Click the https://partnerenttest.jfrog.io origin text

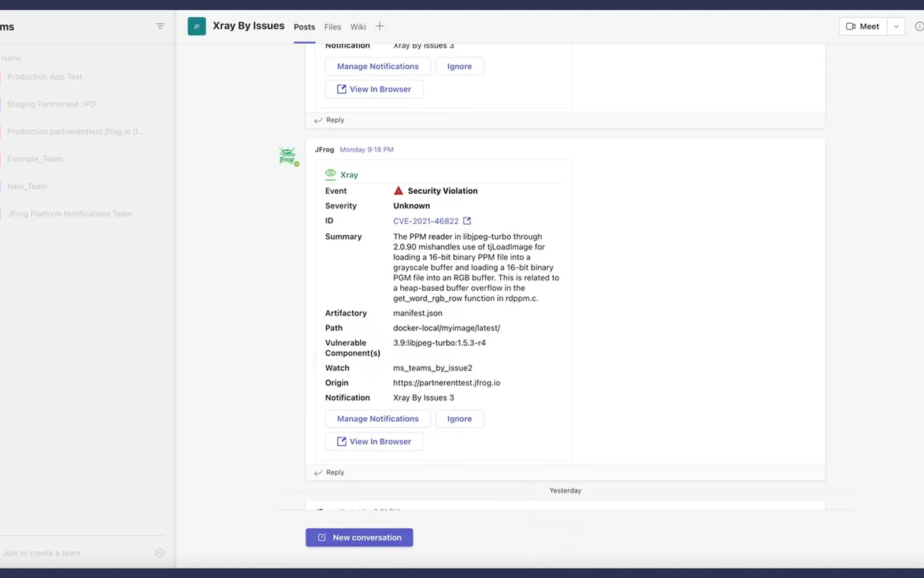point(446,383)
